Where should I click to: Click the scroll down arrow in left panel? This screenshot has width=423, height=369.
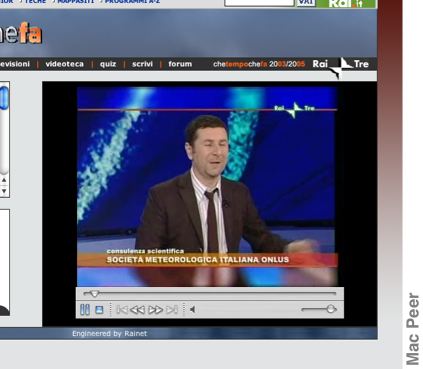4,191
